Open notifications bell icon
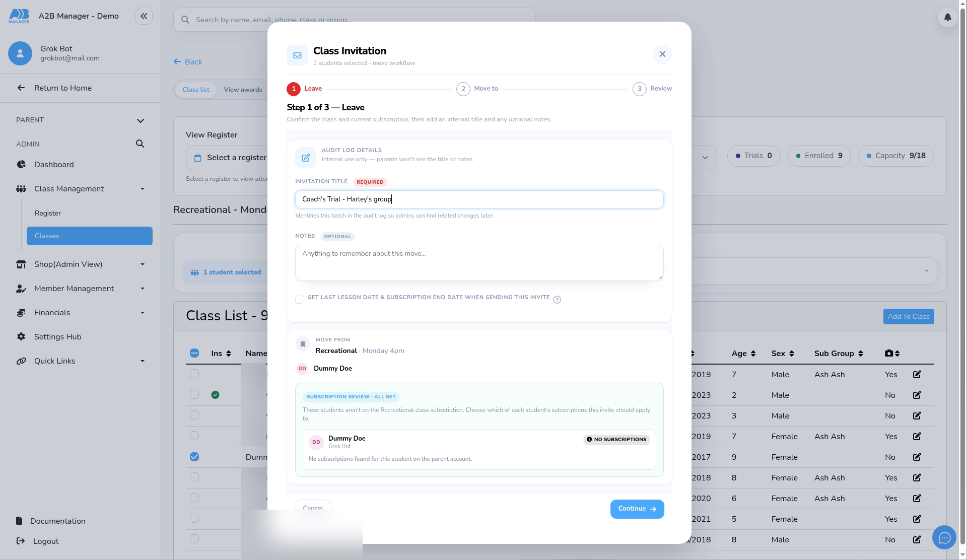This screenshot has height=560, width=967. (947, 17)
